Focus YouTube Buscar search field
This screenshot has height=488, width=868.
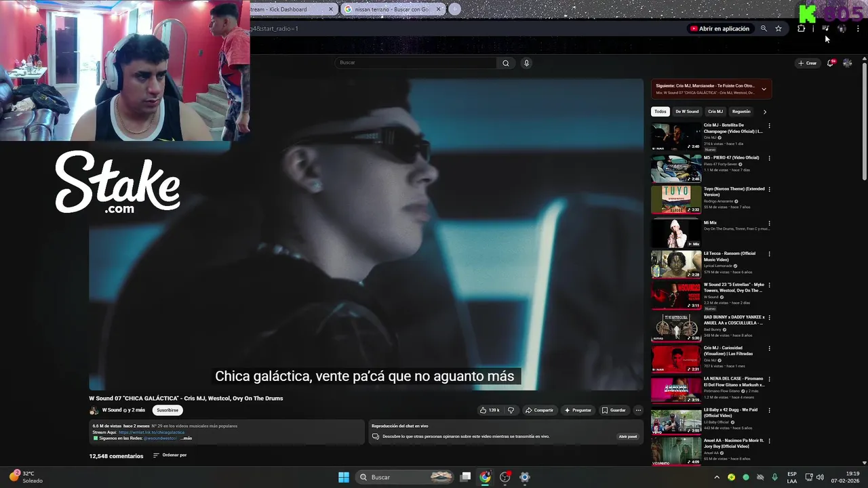(416, 62)
